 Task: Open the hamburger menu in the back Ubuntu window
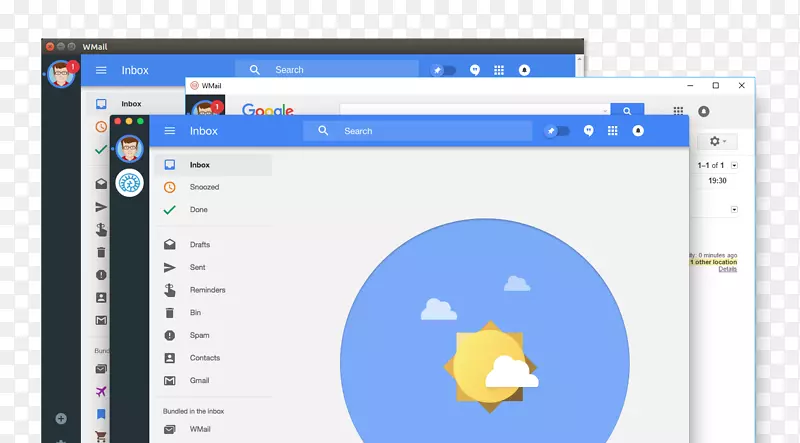[101, 70]
